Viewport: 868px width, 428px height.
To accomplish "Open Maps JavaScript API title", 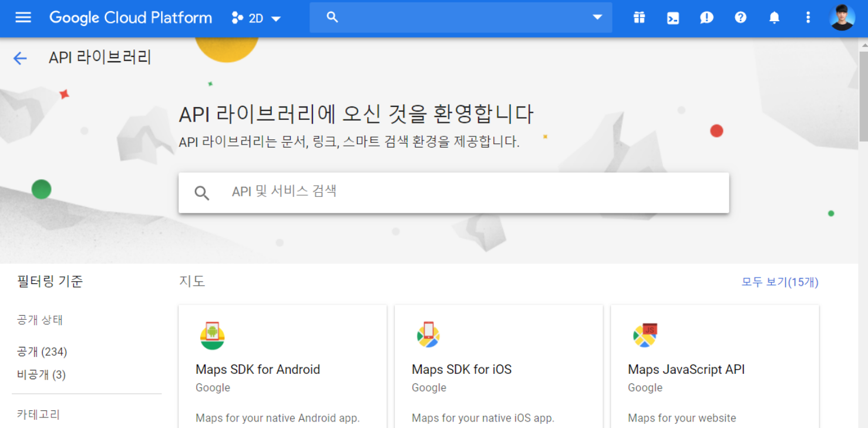I will coord(686,369).
